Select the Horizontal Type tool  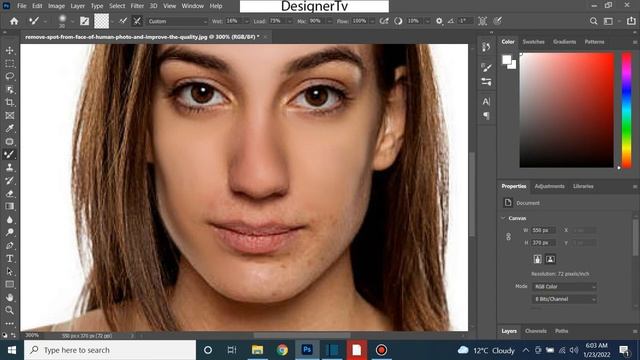click(9, 259)
